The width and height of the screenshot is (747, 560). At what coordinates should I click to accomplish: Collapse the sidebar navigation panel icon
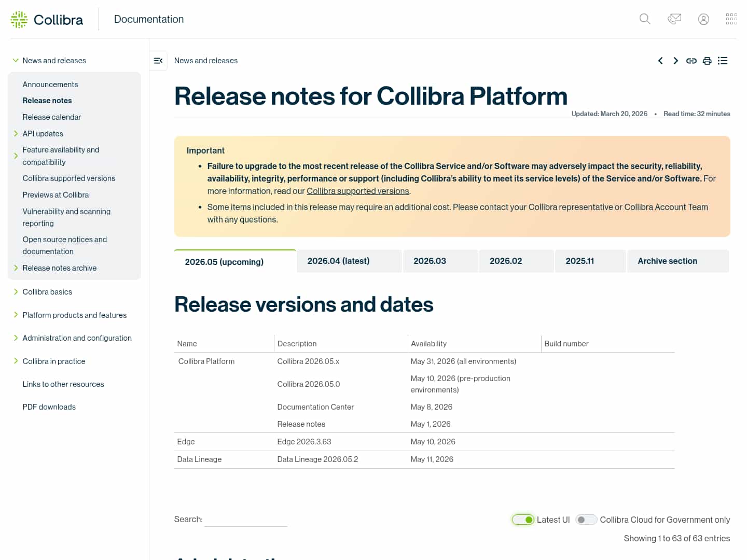point(158,61)
